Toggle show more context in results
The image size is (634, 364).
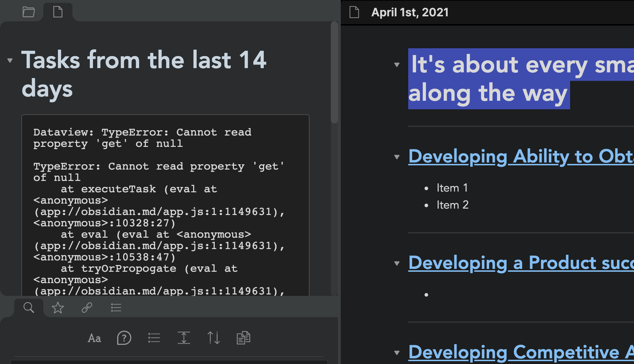pyautogui.click(x=184, y=338)
